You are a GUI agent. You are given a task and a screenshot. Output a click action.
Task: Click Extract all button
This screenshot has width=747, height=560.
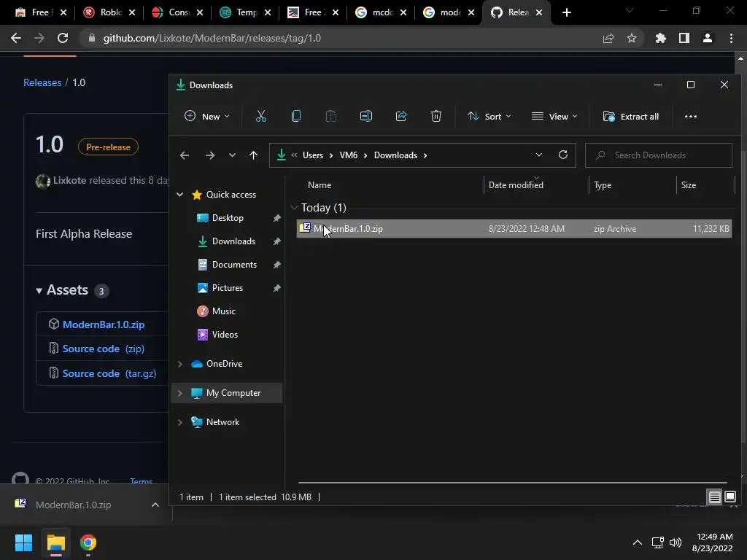[631, 116]
